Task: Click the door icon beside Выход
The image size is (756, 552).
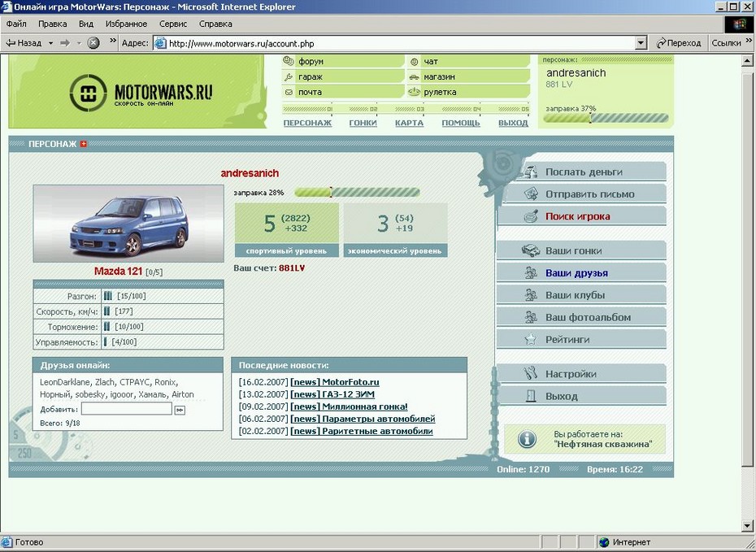Action: [531, 396]
